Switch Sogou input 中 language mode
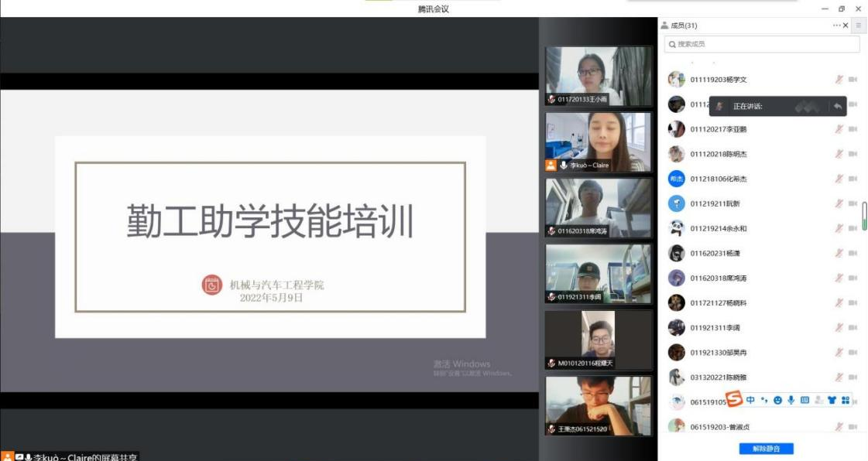This screenshot has height=461, width=868. (750, 400)
